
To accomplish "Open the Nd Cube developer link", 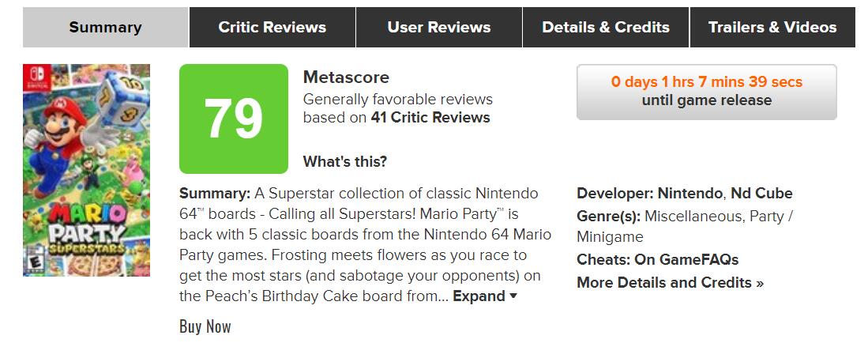I will pos(761,194).
